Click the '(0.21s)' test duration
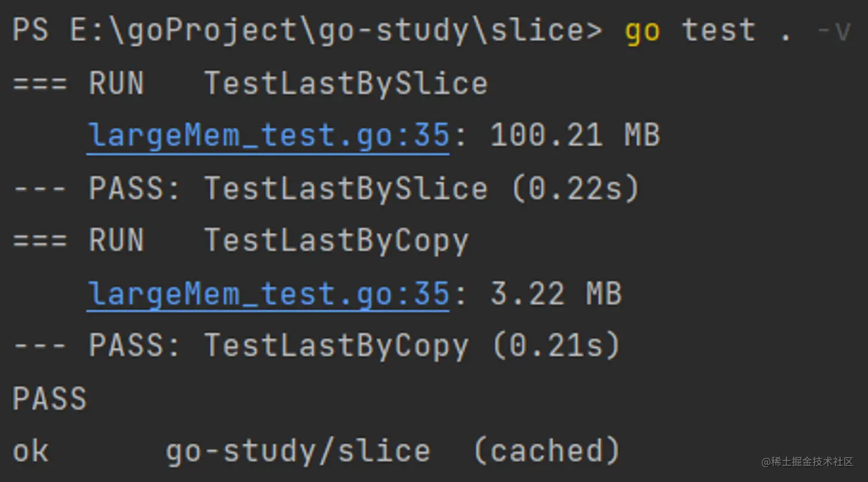 [556, 346]
